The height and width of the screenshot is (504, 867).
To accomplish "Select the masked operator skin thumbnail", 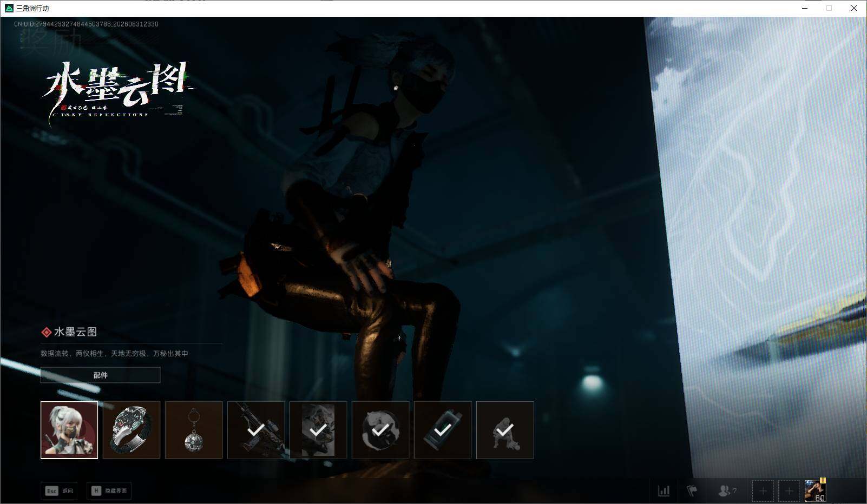I will pyautogui.click(x=69, y=430).
